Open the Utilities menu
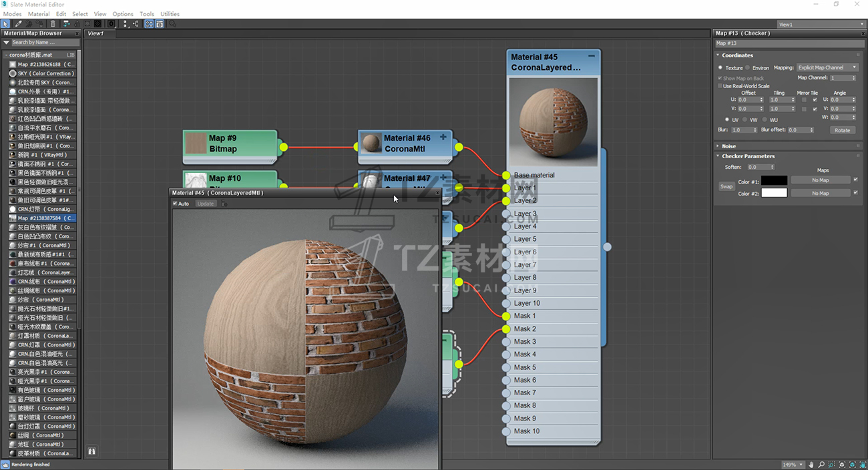Screen dimensions: 868x470 170,14
